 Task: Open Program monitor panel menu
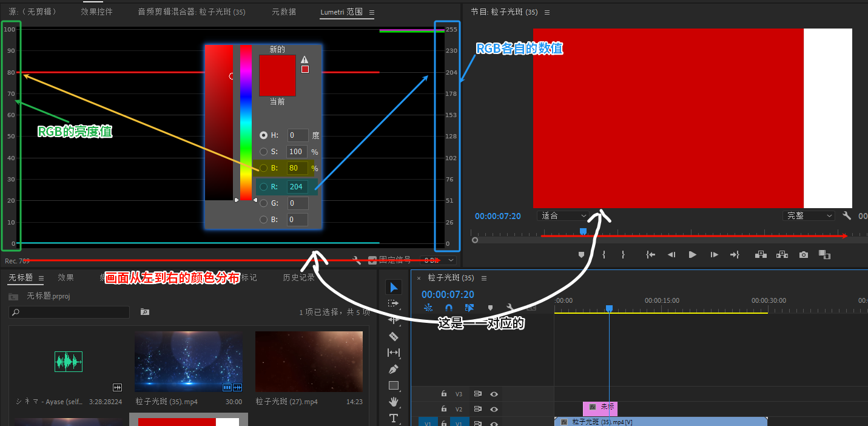point(547,12)
